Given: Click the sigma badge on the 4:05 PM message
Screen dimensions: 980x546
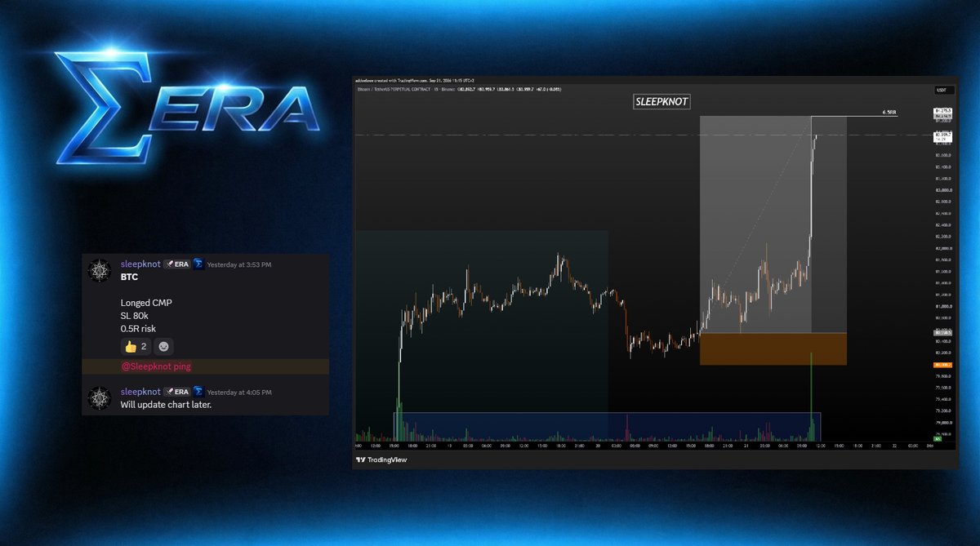Looking at the screenshot, I should [198, 392].
